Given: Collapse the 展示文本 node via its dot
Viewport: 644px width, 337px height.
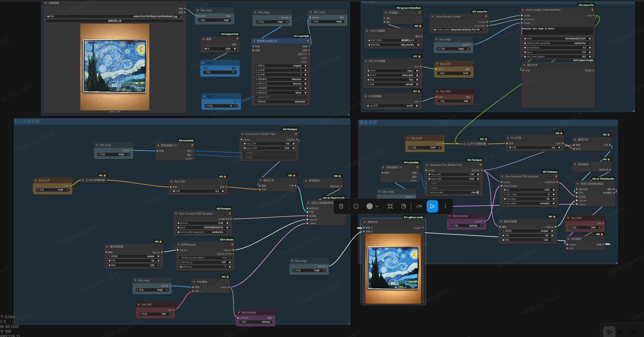Looking at the screenshot, I should [524, 65].
